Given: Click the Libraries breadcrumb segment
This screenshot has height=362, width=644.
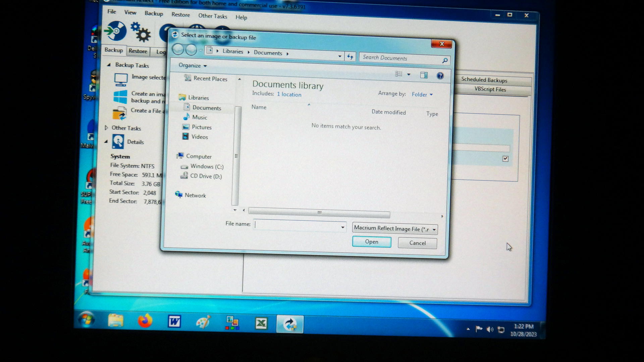Looking at the screenshot, I should [233, 51].
